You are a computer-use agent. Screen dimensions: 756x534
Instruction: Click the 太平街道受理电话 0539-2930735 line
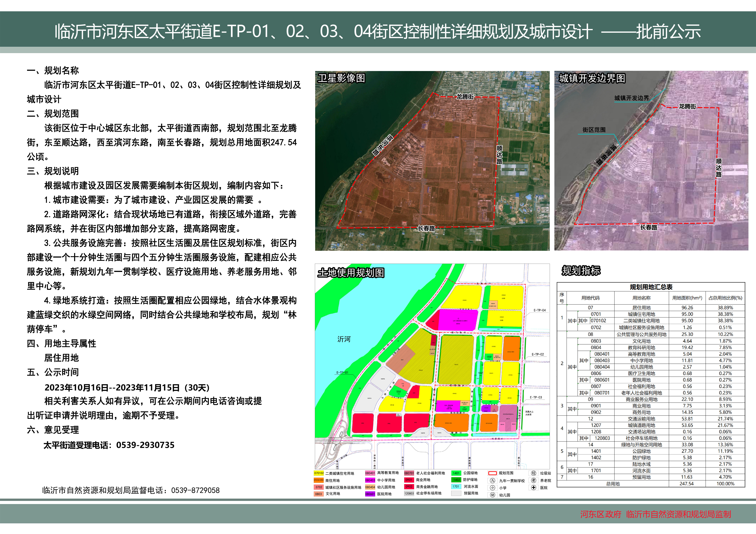tap(109, 445)
